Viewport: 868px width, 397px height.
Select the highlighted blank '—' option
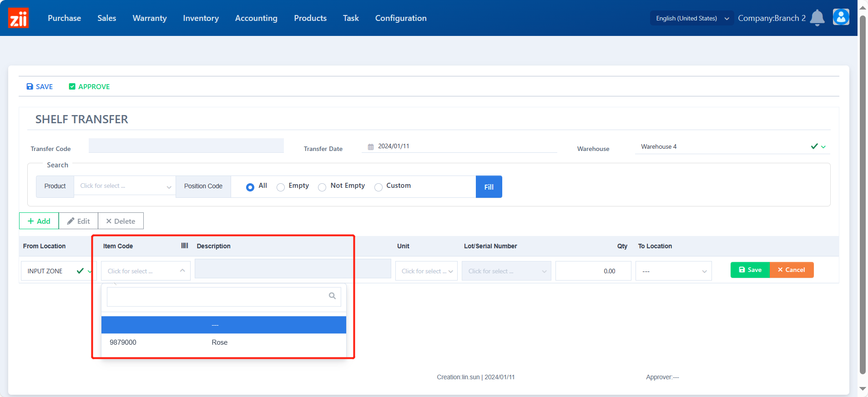[224, 325]
